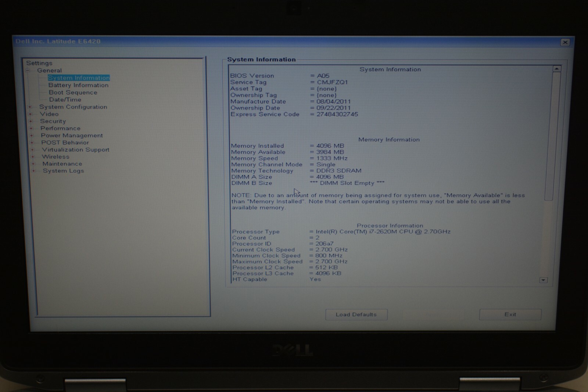Click Ownership Date 09/22/2011

point(333,108)
